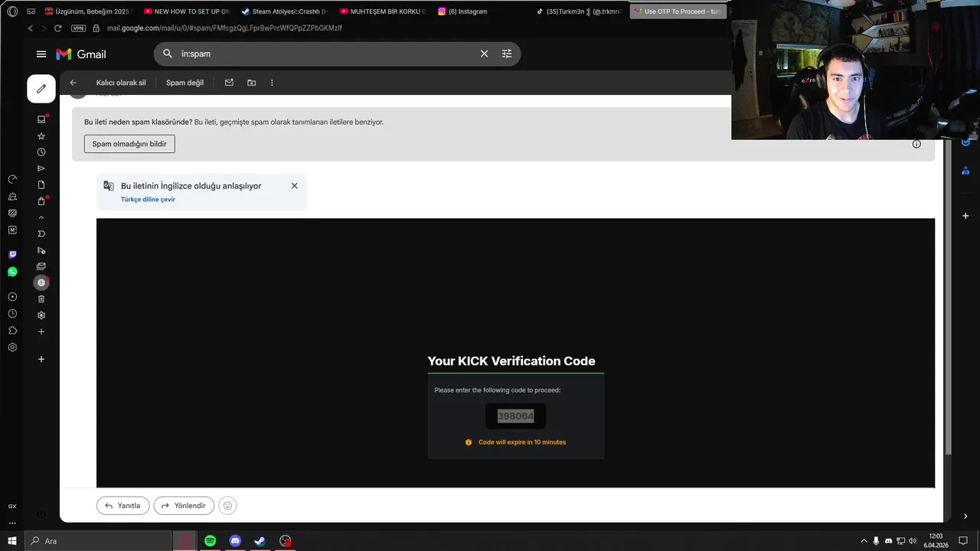Hide the side panel chevron

pos(965,517)
